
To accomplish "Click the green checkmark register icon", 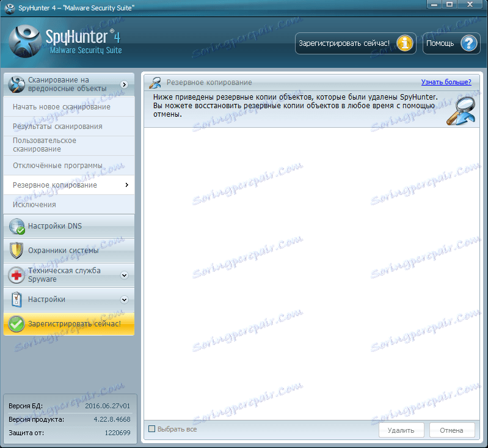I will [16, 324].
